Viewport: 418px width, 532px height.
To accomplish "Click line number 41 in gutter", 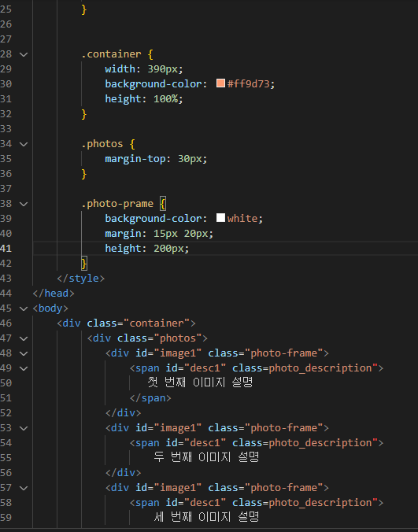I will coord(6,249).
